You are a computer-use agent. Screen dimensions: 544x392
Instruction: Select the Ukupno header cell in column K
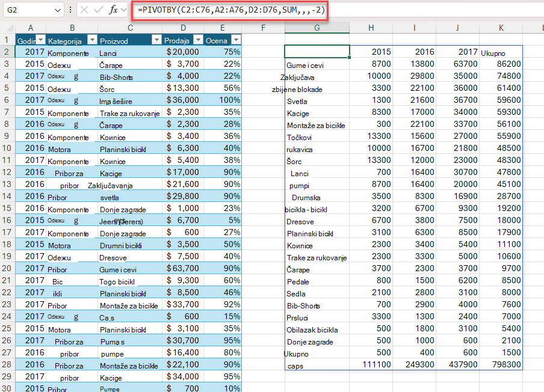(x=501, y=52)
